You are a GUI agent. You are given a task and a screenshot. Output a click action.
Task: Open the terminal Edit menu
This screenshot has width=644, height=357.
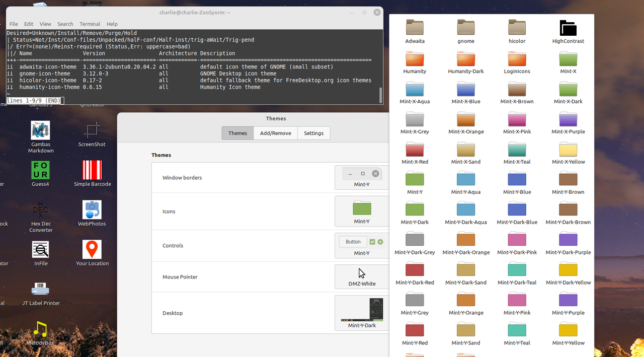click(x=29, y=24)
